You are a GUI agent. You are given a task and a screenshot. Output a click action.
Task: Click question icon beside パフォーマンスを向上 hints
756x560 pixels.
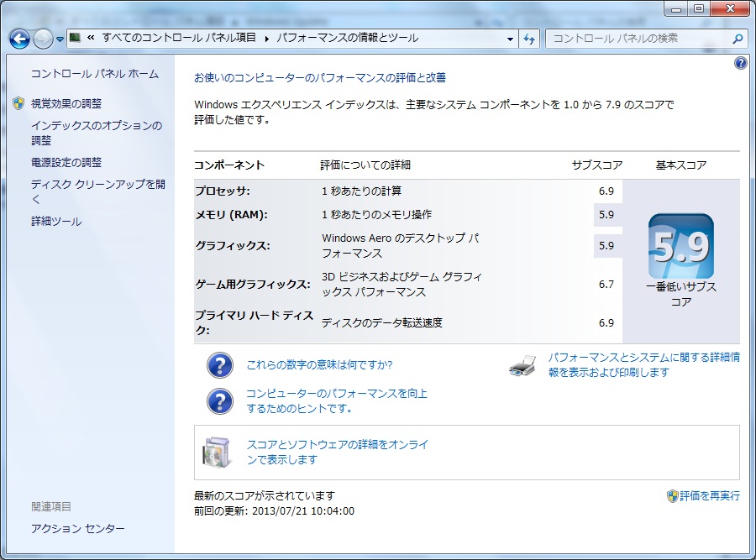[220, 401]
